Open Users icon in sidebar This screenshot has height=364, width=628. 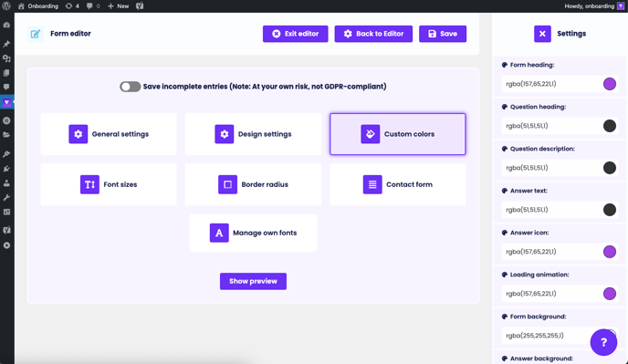[6, 183]
